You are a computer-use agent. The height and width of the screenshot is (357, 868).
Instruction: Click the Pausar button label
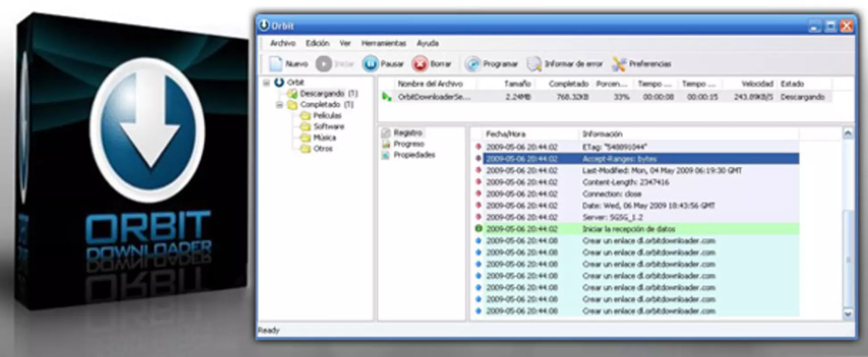pyautogui.click(x=392, y=64)
